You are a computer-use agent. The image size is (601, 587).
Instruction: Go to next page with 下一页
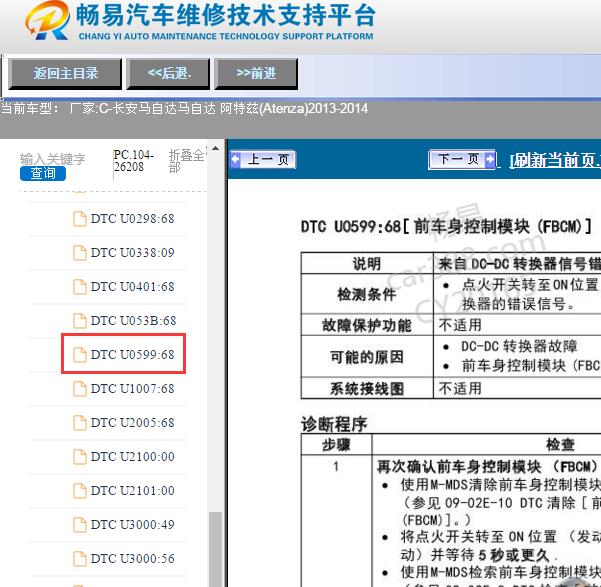coord(462,159)
